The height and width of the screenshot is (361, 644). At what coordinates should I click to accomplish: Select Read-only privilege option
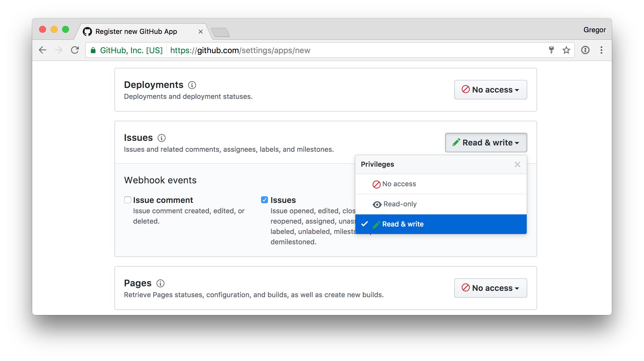pos(400,204)
